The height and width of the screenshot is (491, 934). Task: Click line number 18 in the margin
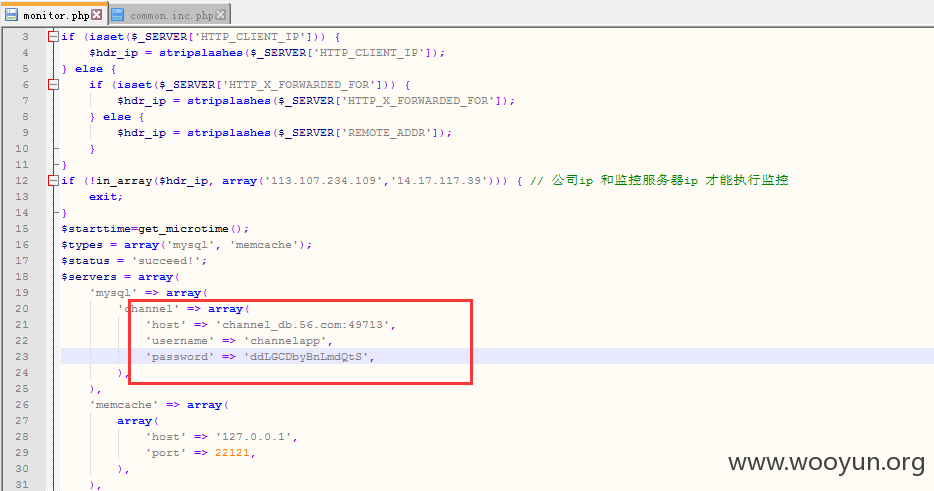coord(21,277)
